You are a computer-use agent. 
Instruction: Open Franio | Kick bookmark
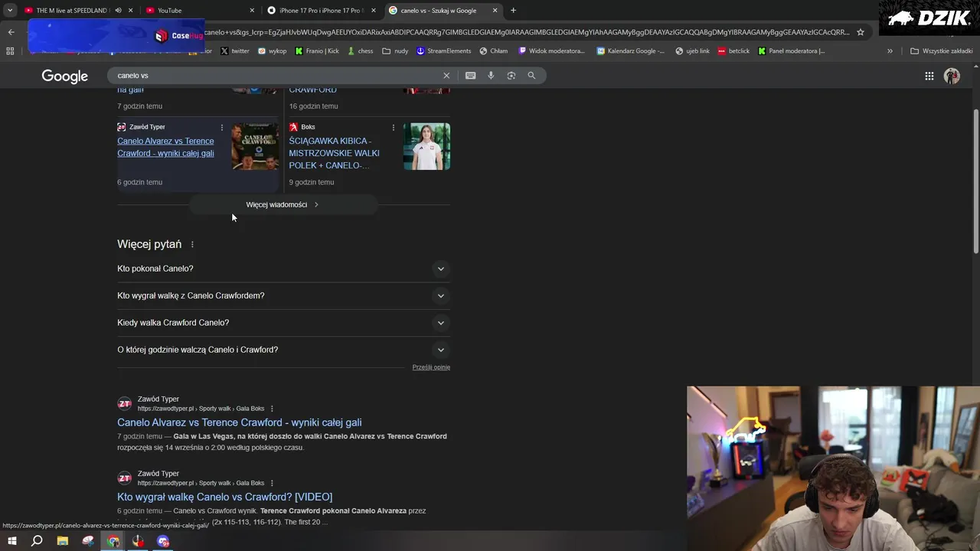point(317,51)
